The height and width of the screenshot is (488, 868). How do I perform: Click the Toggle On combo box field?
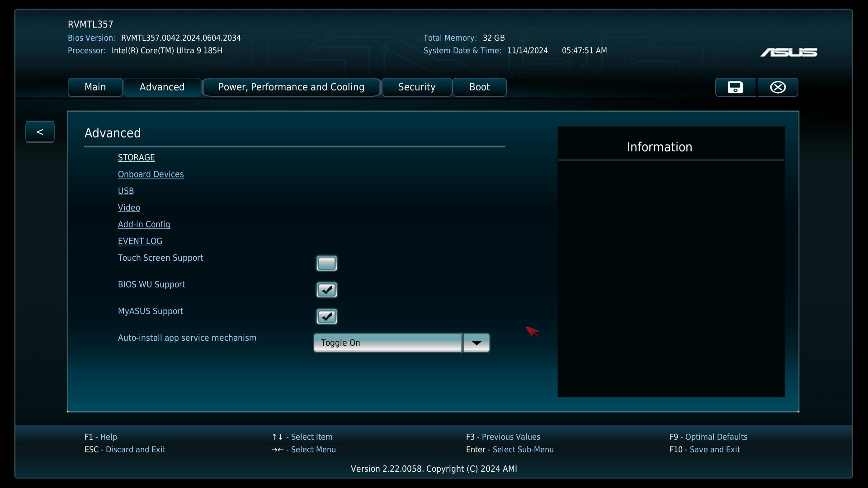pyautogui.click(x=387, y=343)
